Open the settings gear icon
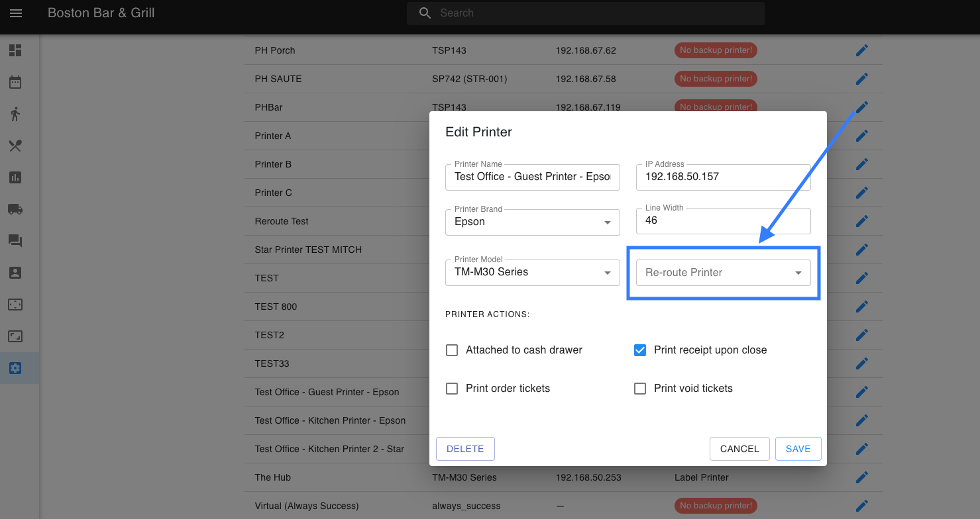Viewport: 980px width, 519px height. coord(15,368)
